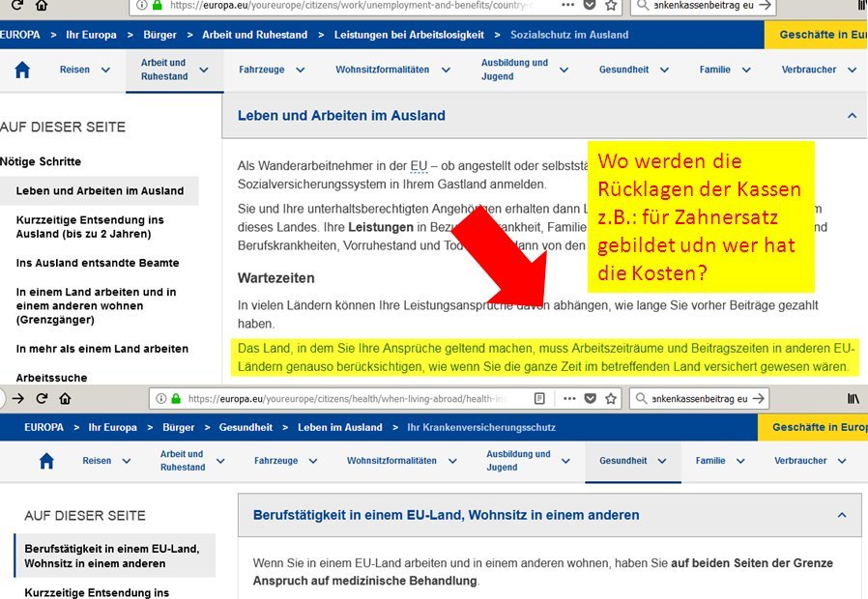Viewport: 868px width, 599px height.
Task: Expand the Fahrzeuge chevron in the lower page
Action: click(313, 461)
